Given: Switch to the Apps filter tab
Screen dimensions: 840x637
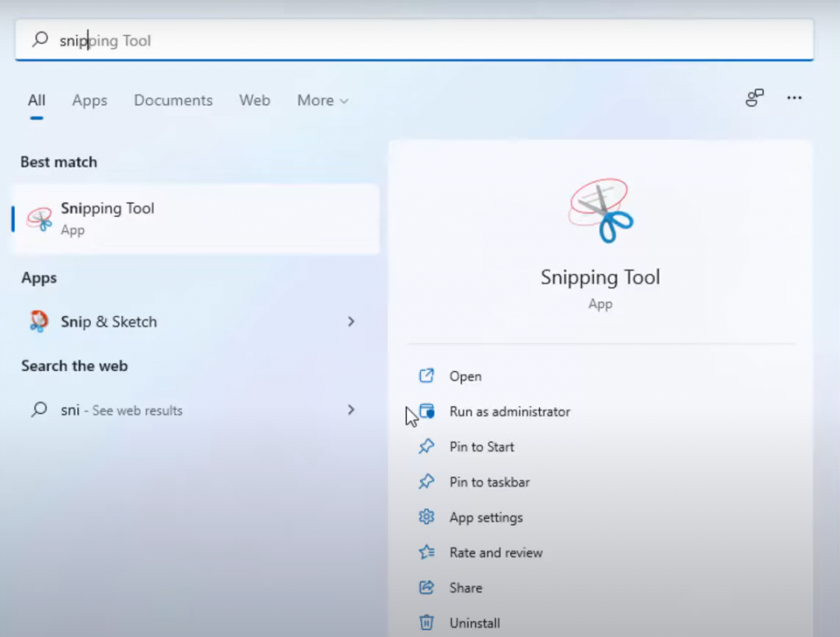Looking at the screenshot, I should click(x=89, y=100).
